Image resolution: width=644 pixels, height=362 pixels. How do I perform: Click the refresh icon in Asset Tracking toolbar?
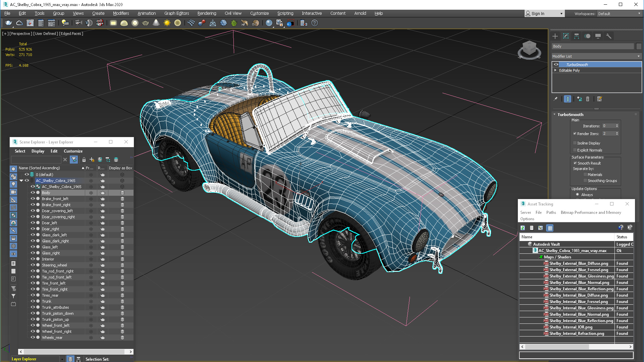[523, 228]
